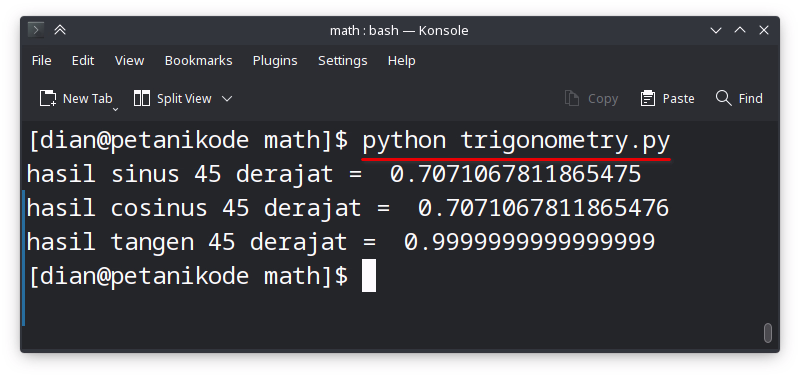Maximize the Konsole window

coord(740,31)
